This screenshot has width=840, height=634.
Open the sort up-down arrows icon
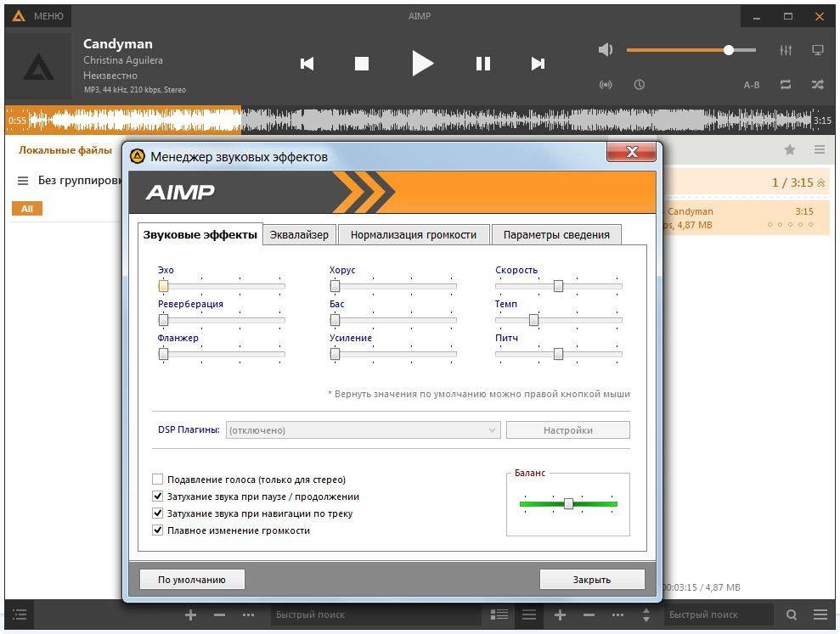coord(646,615)
